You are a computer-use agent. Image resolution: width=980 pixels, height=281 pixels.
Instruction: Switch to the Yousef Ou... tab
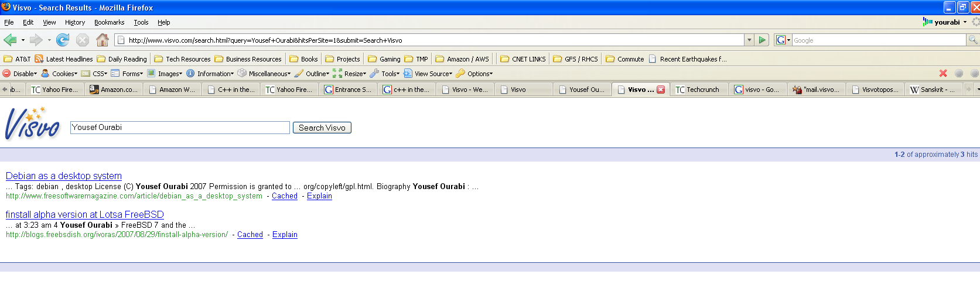tap(583, 90)
